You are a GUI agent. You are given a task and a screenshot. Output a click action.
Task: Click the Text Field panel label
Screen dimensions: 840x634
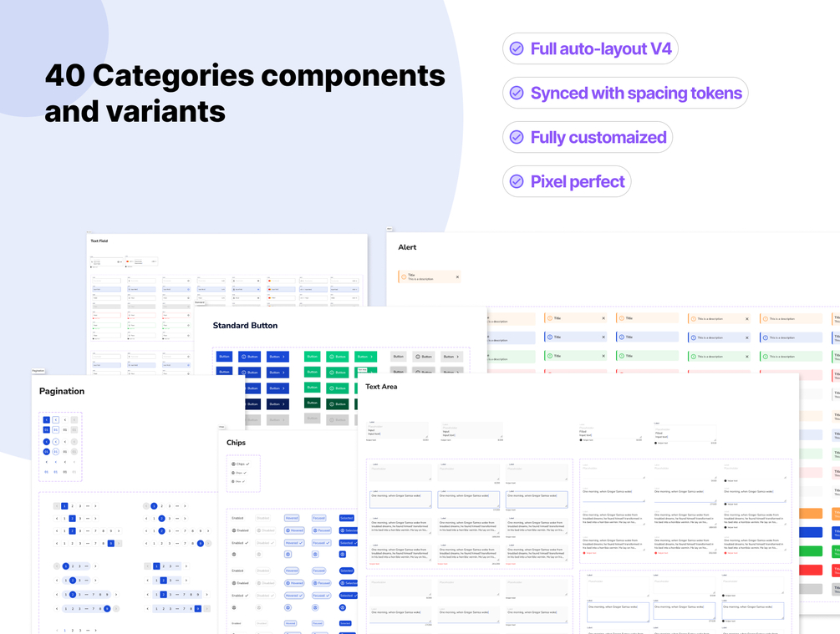tap(99, 241)
